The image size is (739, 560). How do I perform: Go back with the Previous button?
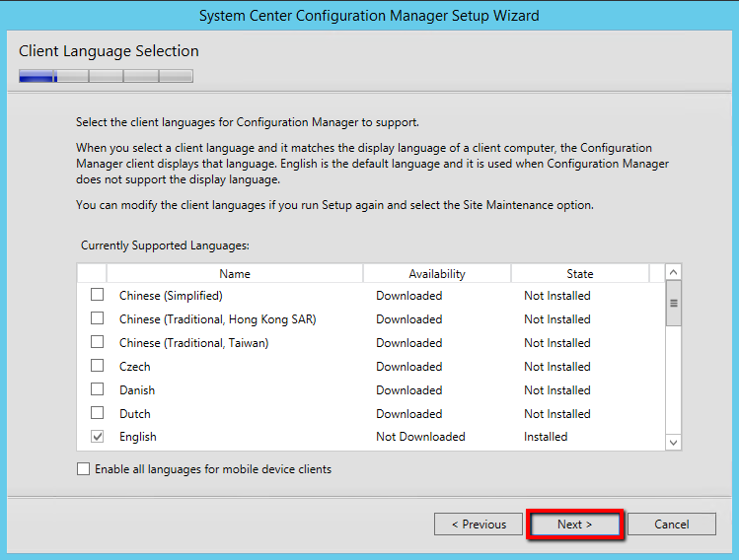[479, 525]
